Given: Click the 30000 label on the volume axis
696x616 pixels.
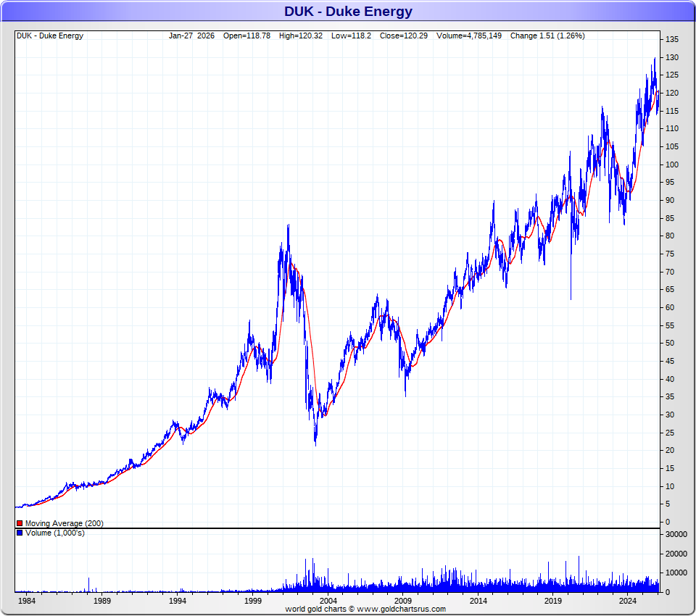Looking at the screenshot, I should tap(676, 534).
